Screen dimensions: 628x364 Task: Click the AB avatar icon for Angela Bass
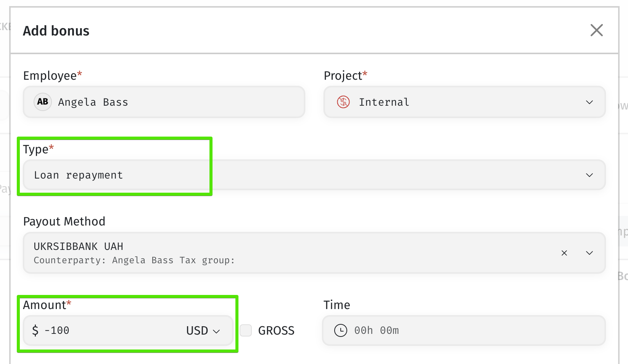click(43, 102)
